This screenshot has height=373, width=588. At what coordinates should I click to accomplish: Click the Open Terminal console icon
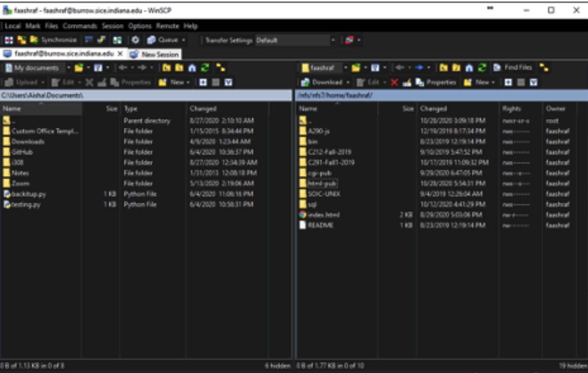pyautogui.click(x=89, y=40)
